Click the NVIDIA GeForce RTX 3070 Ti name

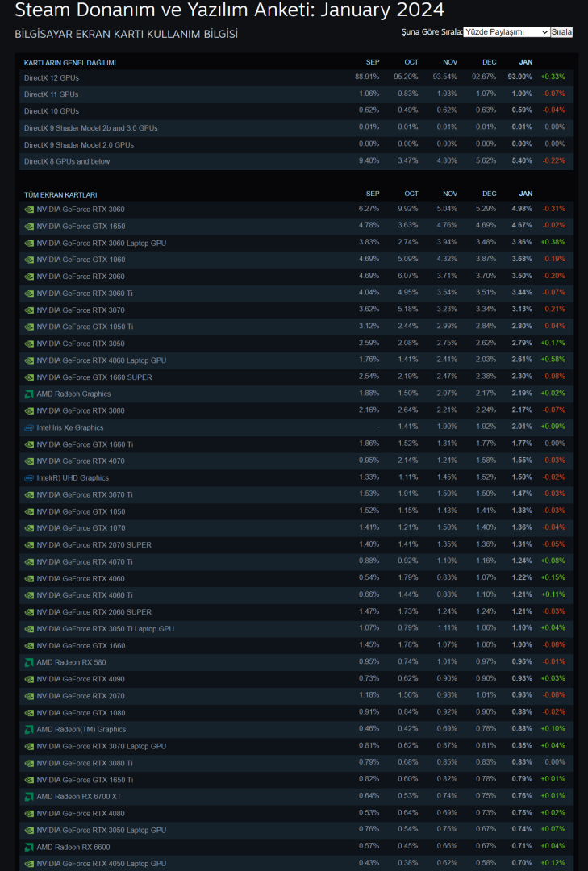click(x=85, y=495)
